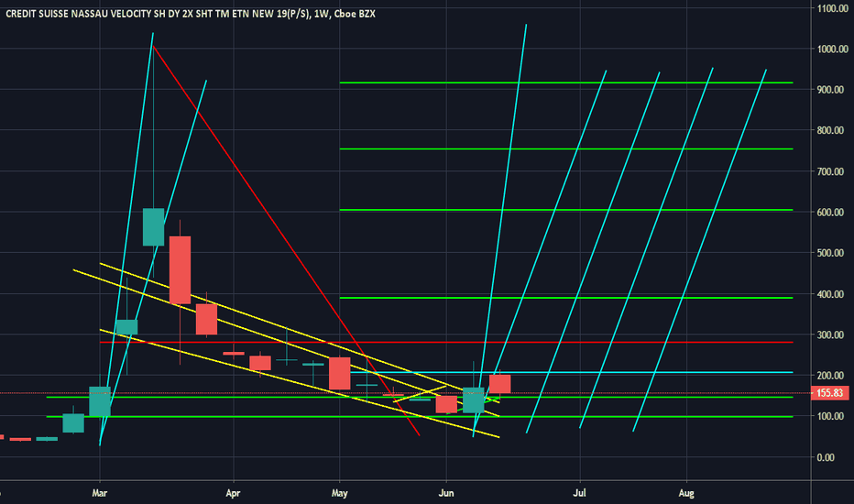The width and height of the screenshot is (854, 504).
Task: Click the 700.00 price axis label
Action: click(x=832, y=171)
